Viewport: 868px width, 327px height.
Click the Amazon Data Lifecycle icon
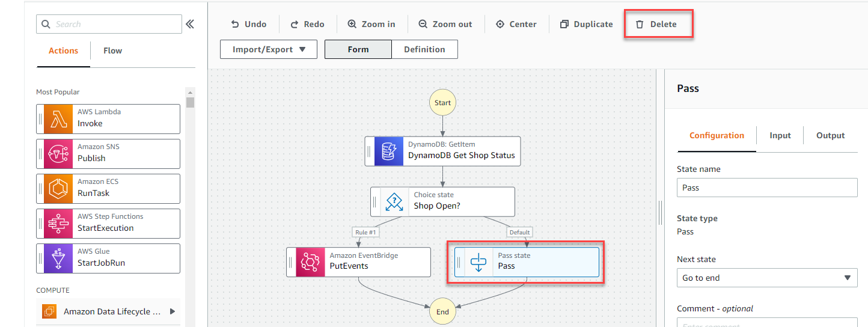coord(49,311)
